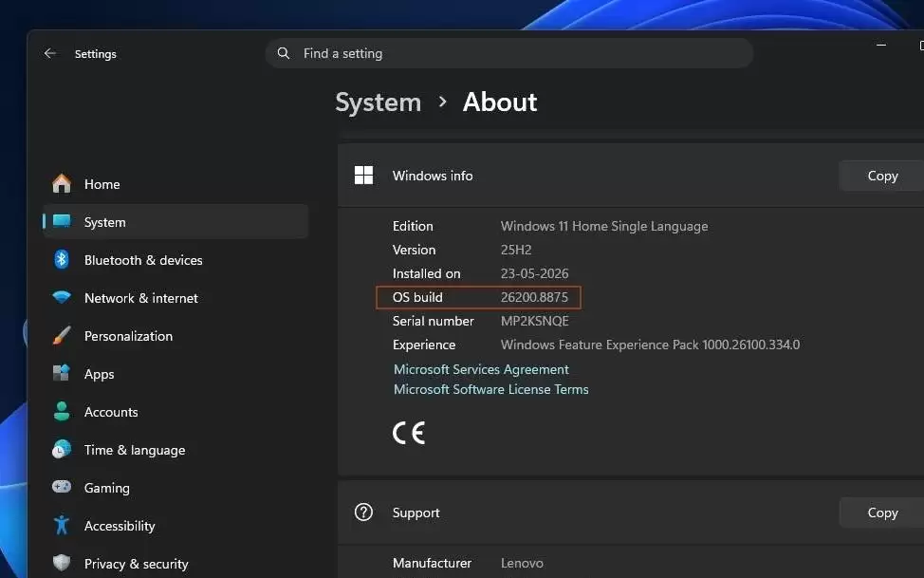
Task: Click the Settings title text
Action: 96,54
